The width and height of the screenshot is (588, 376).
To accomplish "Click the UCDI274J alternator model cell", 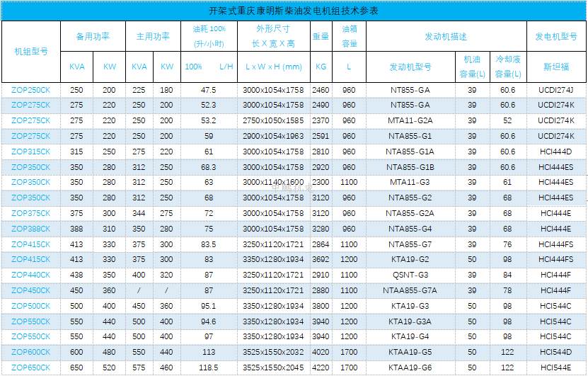I will [x=556, y=90].
